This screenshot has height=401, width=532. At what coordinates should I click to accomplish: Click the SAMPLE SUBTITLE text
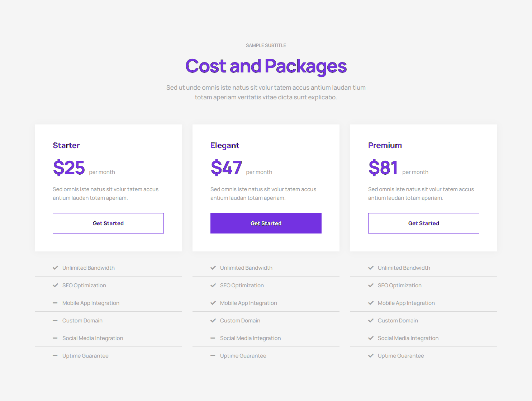point(266,45)
